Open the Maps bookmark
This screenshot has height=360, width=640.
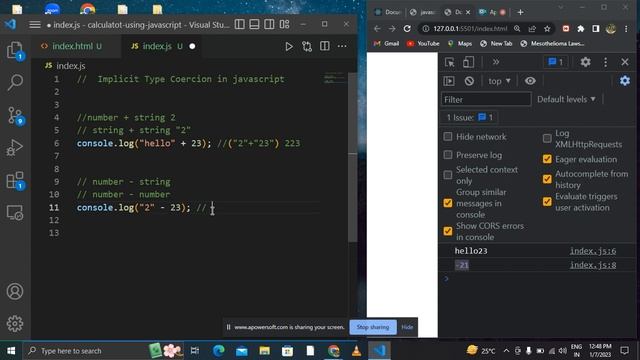(x=460, y=43)
